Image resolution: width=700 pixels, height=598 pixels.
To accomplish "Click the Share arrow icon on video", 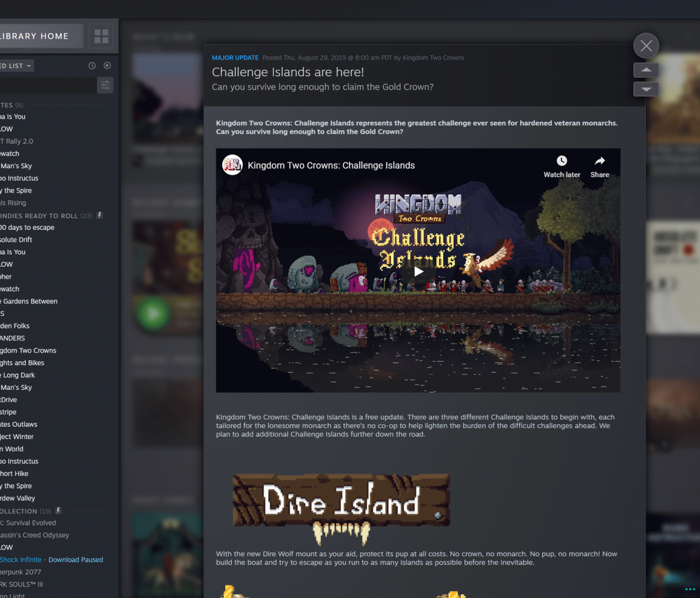I will point(600,161).
